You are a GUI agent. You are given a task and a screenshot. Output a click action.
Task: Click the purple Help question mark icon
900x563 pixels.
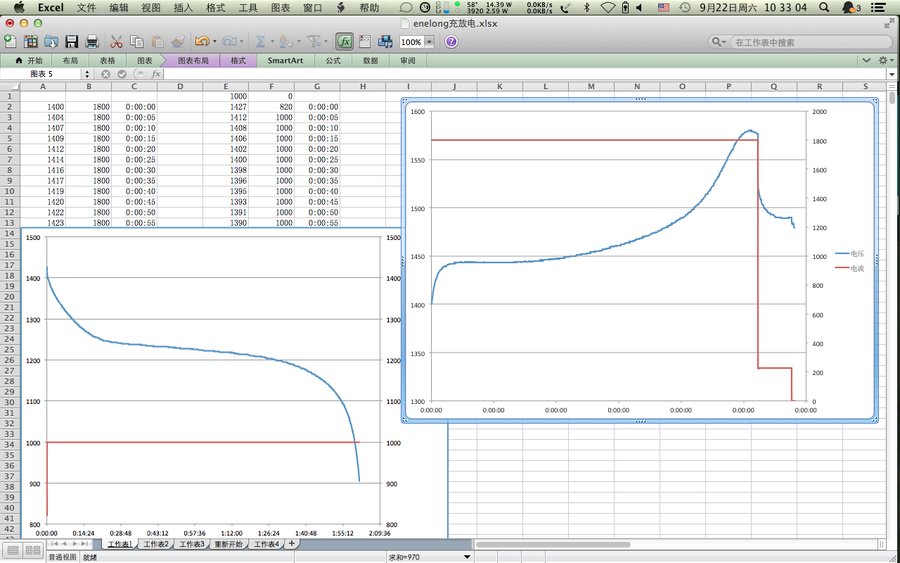pos(451,42)
